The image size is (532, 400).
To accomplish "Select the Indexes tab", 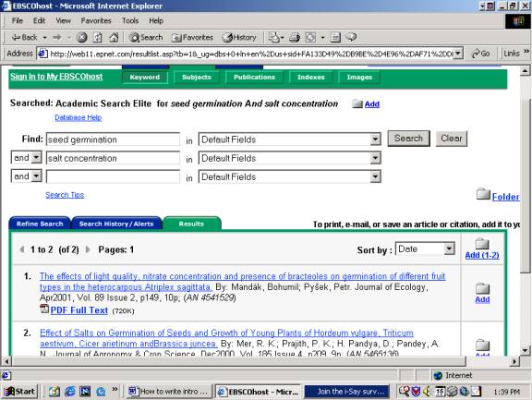I will click(310, 78).
